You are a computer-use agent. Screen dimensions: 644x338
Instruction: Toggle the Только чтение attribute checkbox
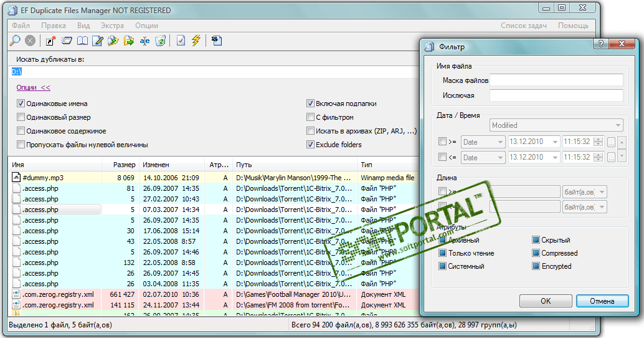pyautogui.click(x=442, y=253)
